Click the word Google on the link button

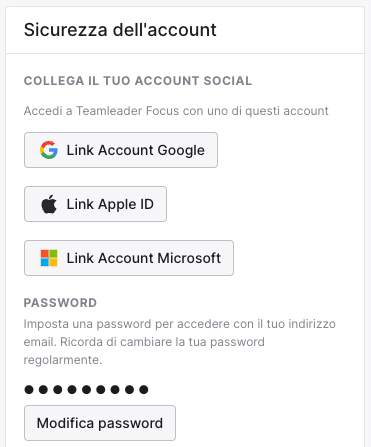coord(181,150)
